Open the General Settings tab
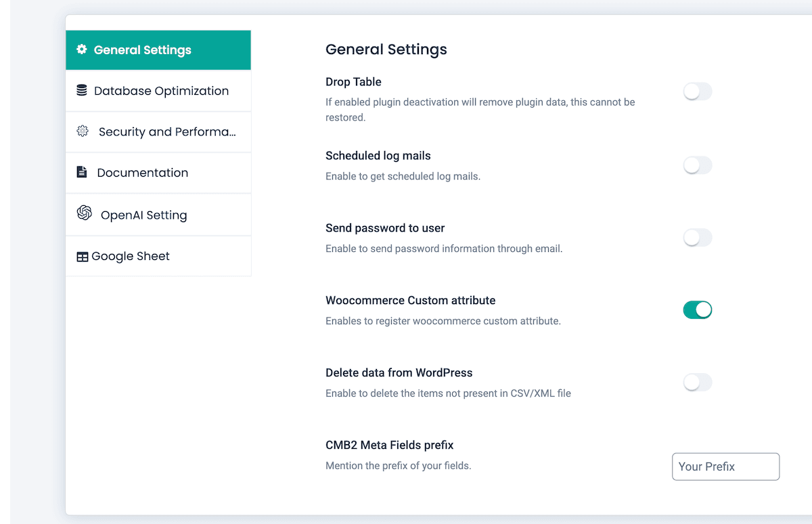The height and width of the screenshot is (524, 812). pyautogui.click(x=158, y=50)
